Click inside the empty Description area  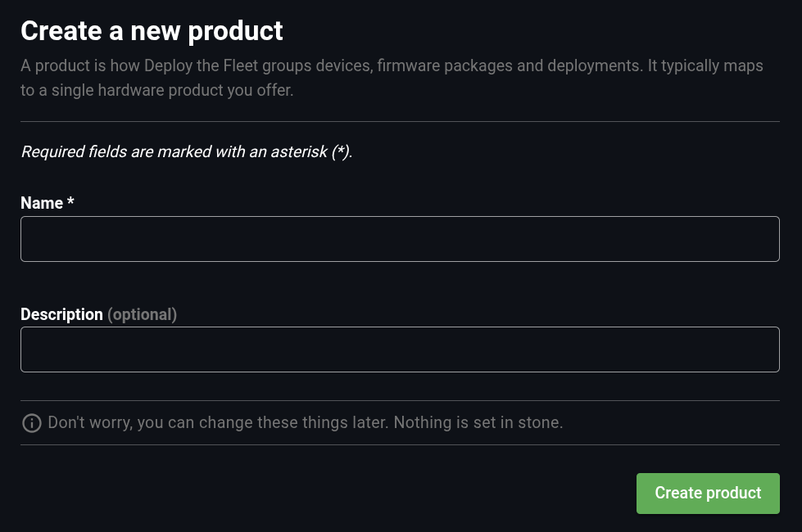(x=400, y=349)
